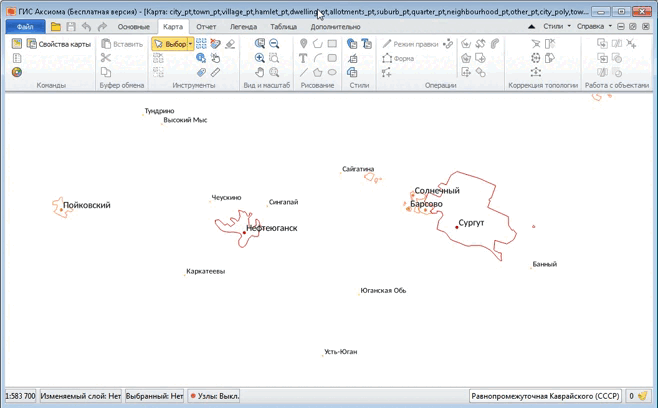658x408 pixels.
Task: Click the Усть-Юган label on the map
Action: [341, 352]
